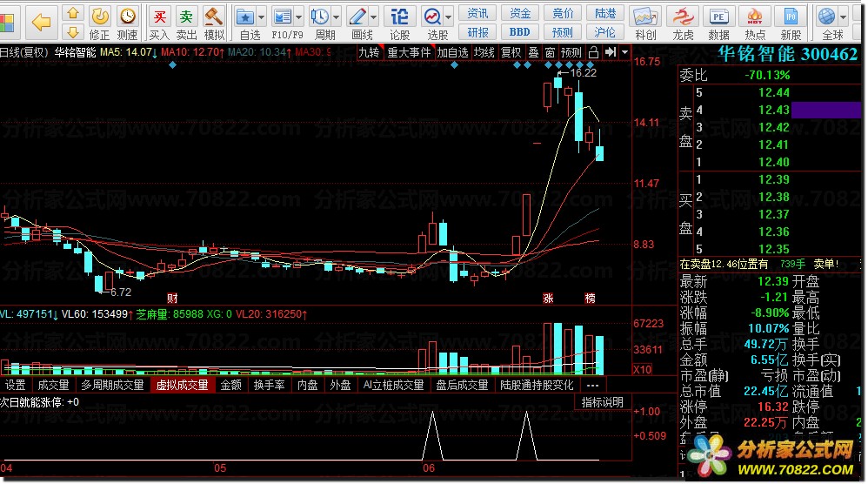
Task: Open the 论股 discussion icon
Action: pos(399,24)
